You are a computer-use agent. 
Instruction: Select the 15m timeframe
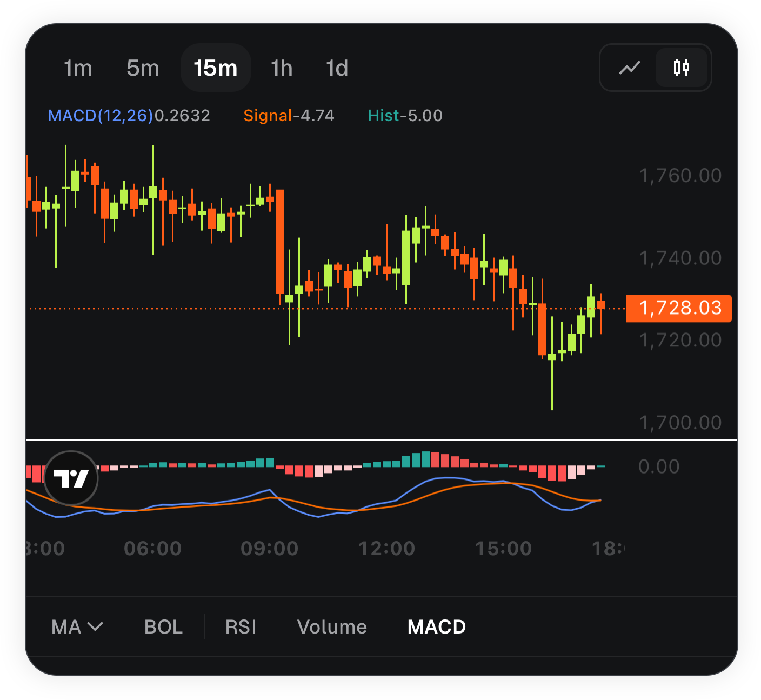point(216,68)
